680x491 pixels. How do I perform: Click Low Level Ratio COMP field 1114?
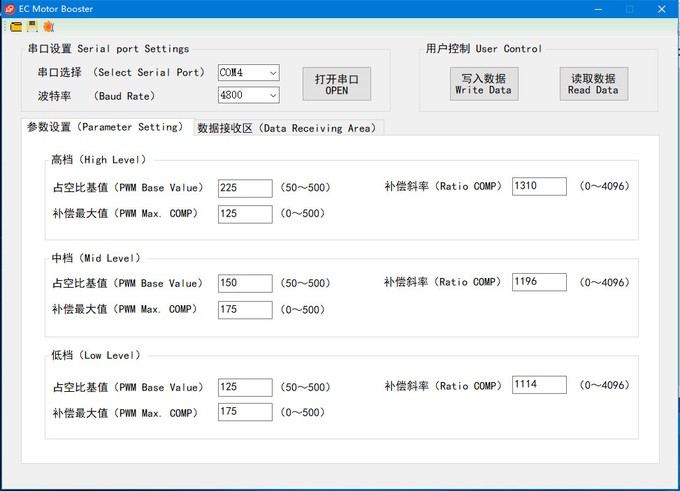[x=539, y=385]
